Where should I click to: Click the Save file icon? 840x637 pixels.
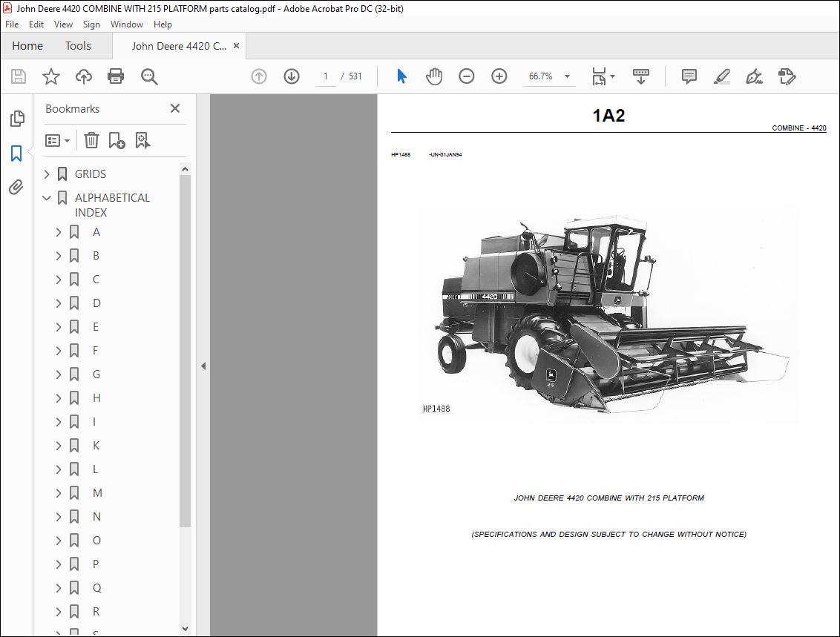click(19, 76)
